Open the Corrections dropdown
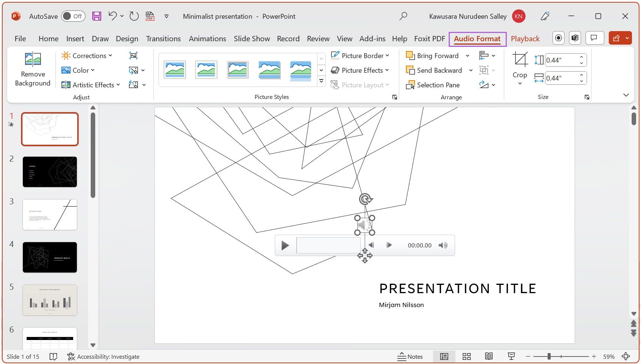This screenshot has width=641, height=364. coord(87,55)
